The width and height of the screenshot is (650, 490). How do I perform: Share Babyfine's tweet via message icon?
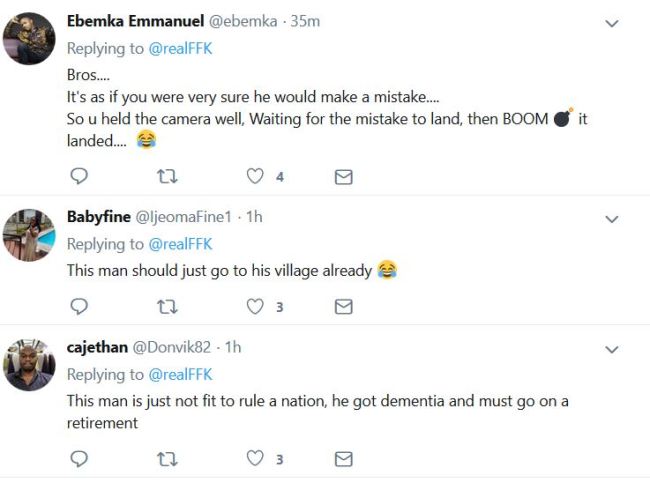point(344,307)
